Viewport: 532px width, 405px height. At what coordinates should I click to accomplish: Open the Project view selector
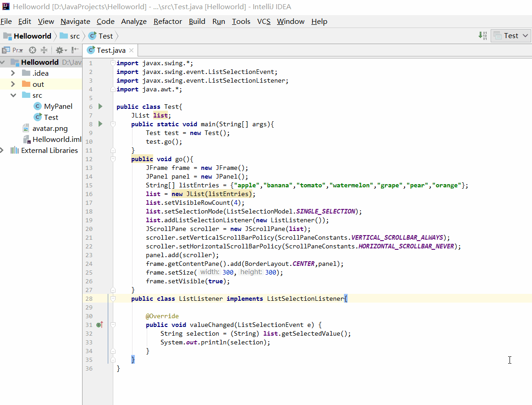[12, 51]
